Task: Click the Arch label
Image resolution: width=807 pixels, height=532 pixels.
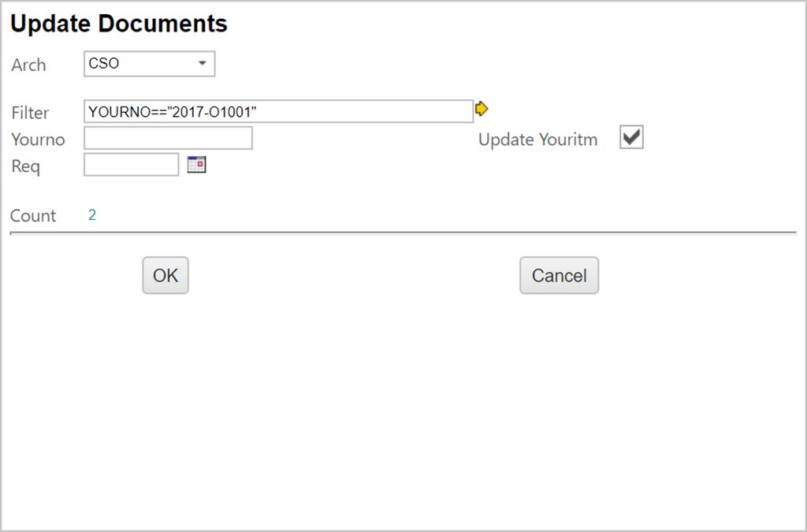Action: point(28,65)
